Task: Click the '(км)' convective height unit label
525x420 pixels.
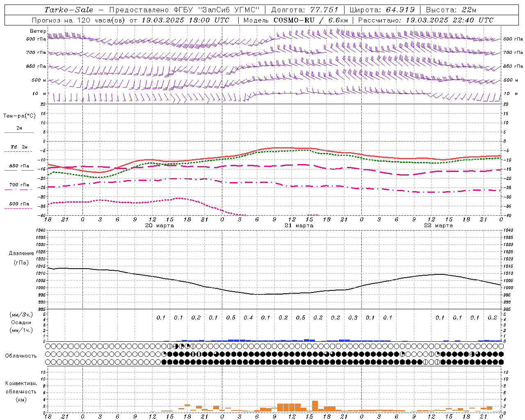Action: (21, 399)
